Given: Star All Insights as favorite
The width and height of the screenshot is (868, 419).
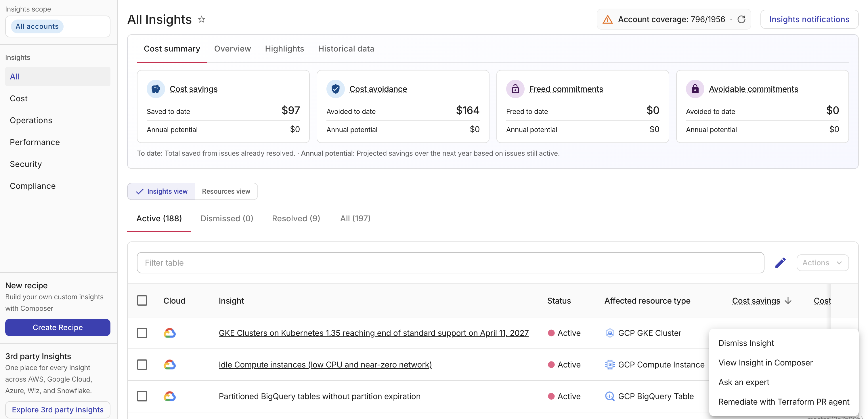Looking at the screenshot, I should pyautogui.click(x=202, y=19).
